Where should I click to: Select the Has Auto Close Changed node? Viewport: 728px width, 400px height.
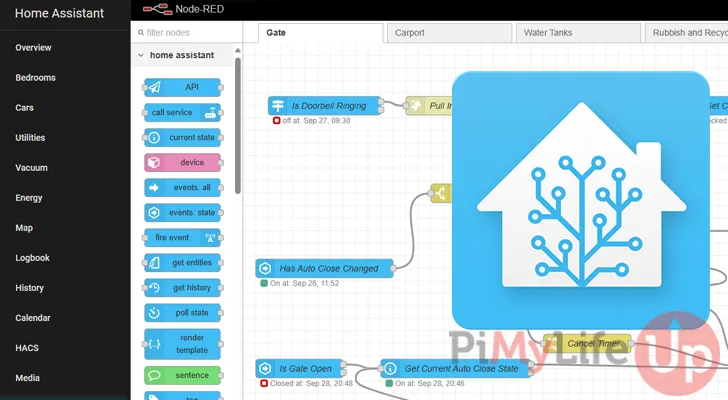pos(325,268)
